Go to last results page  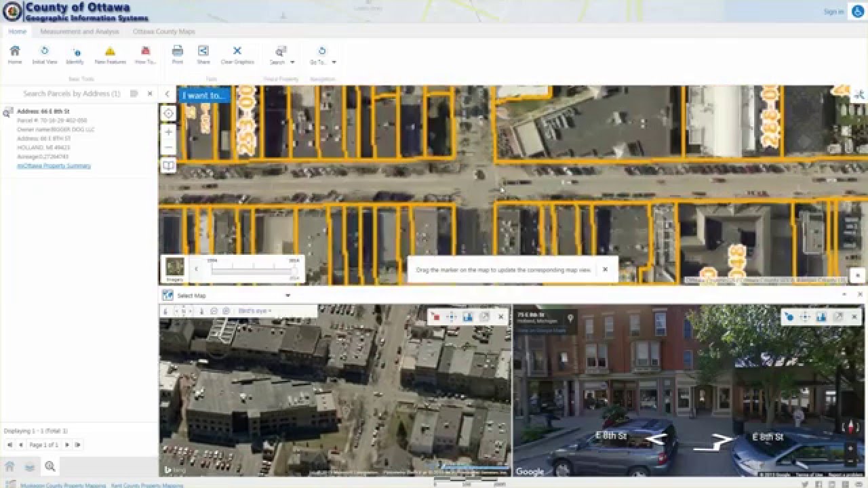point(78,445)
